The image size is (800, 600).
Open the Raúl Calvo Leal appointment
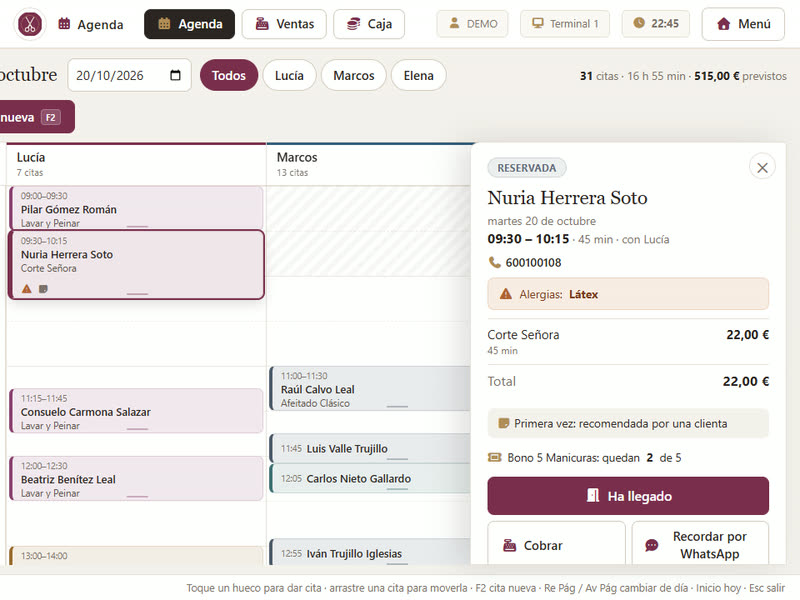click(369, 389)
